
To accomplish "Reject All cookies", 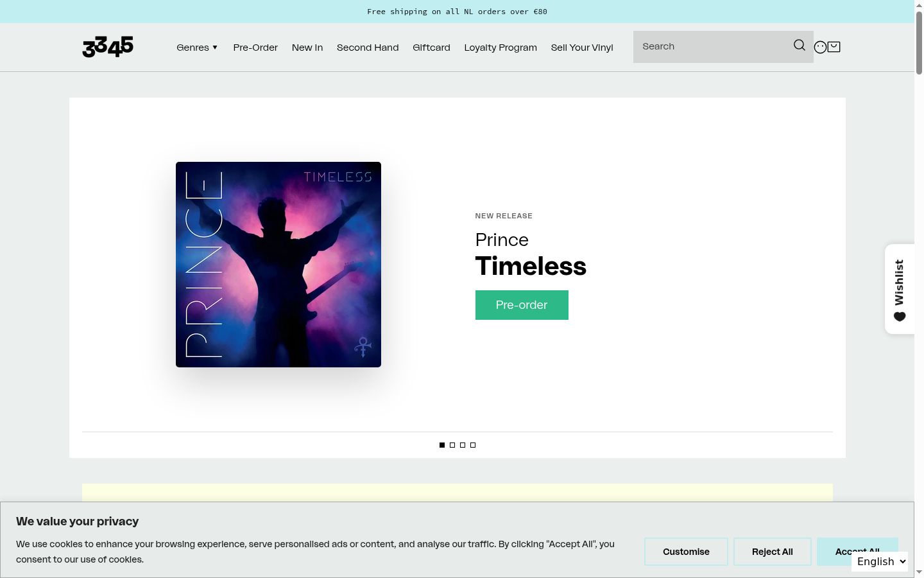I will (773, 552).
